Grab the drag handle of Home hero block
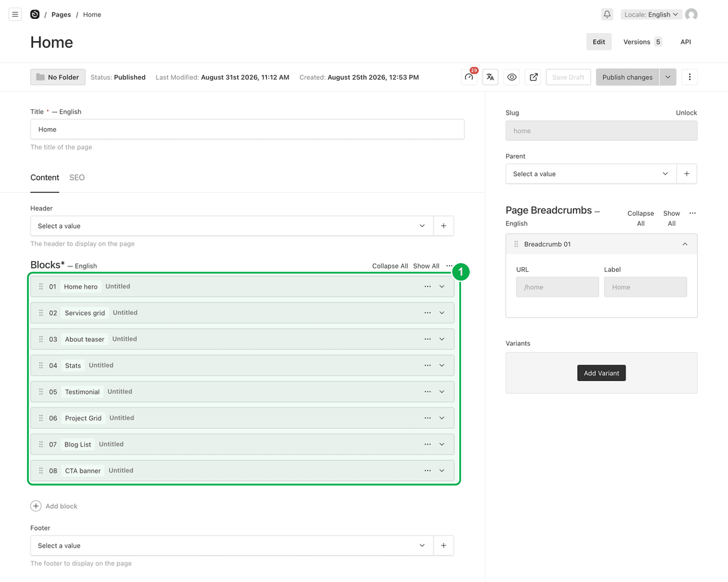 pyautogui.click(x=41, y=287)
